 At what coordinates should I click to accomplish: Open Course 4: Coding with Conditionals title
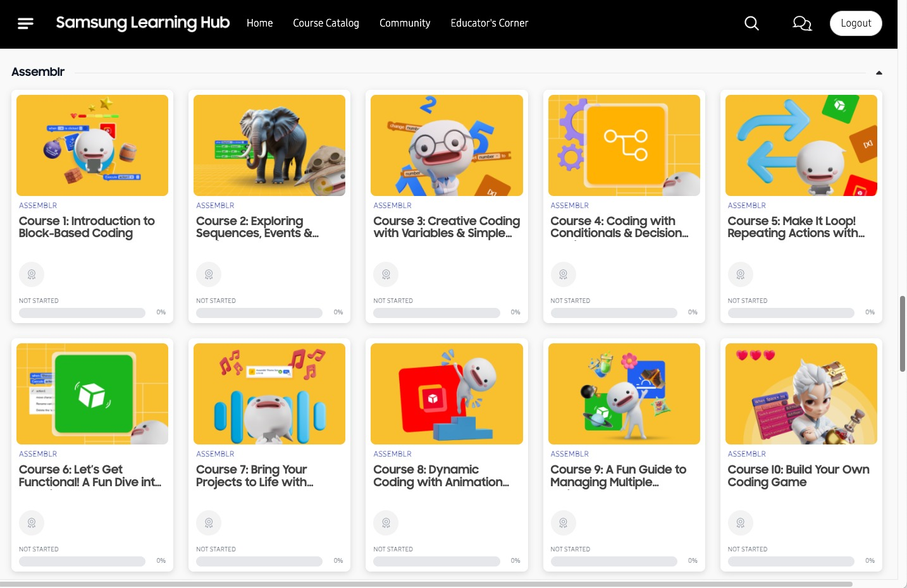(x=619, y=227)
